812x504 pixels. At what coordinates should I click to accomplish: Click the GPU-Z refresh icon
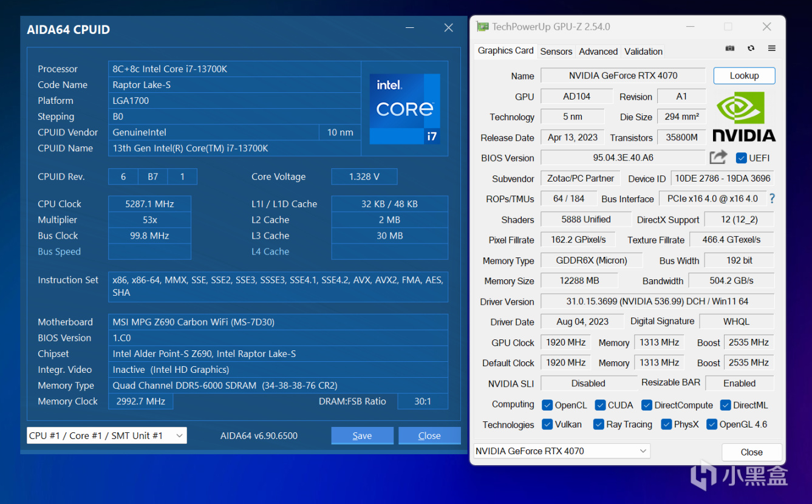tap(751, 49)
